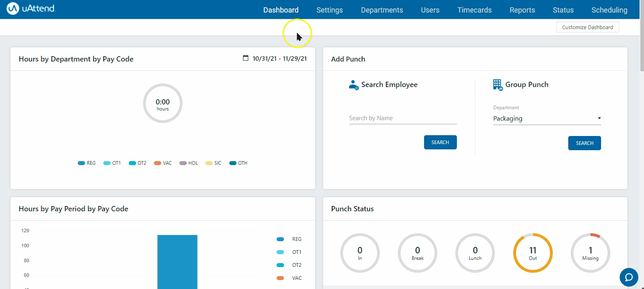The width and height of the screenshot is (644, 289).
Task: Open the Settings menu
Action: pyautogui.click(x=329, y=10)
